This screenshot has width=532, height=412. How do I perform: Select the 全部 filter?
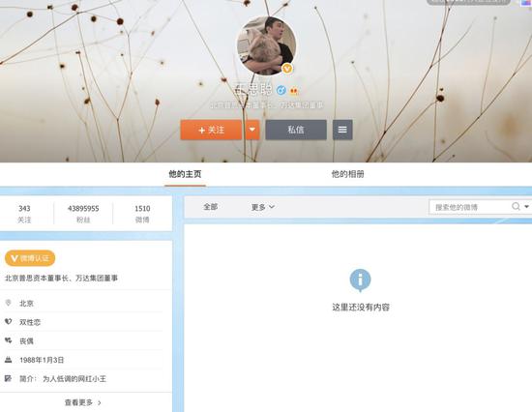tap(211, 207)
